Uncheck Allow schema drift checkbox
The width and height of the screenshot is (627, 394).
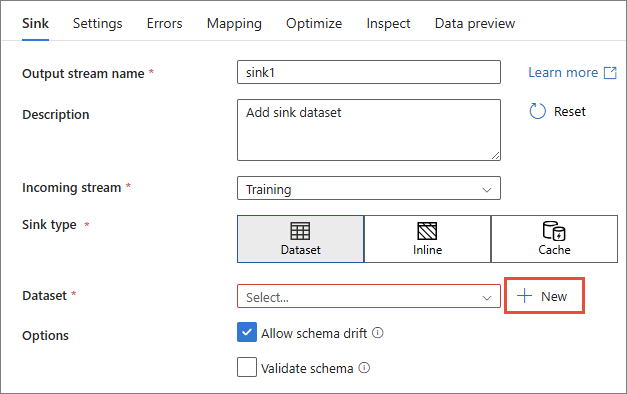(247, 332)
